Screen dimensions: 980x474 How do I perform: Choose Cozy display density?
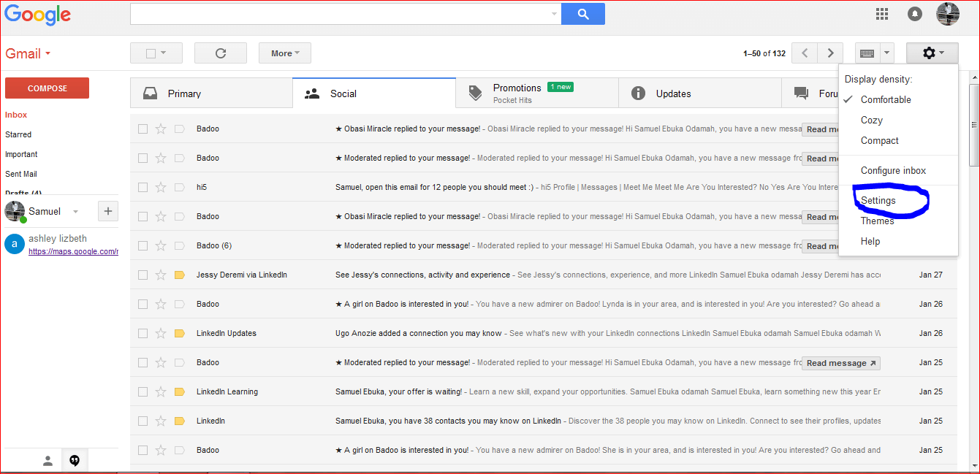point(871,120)
